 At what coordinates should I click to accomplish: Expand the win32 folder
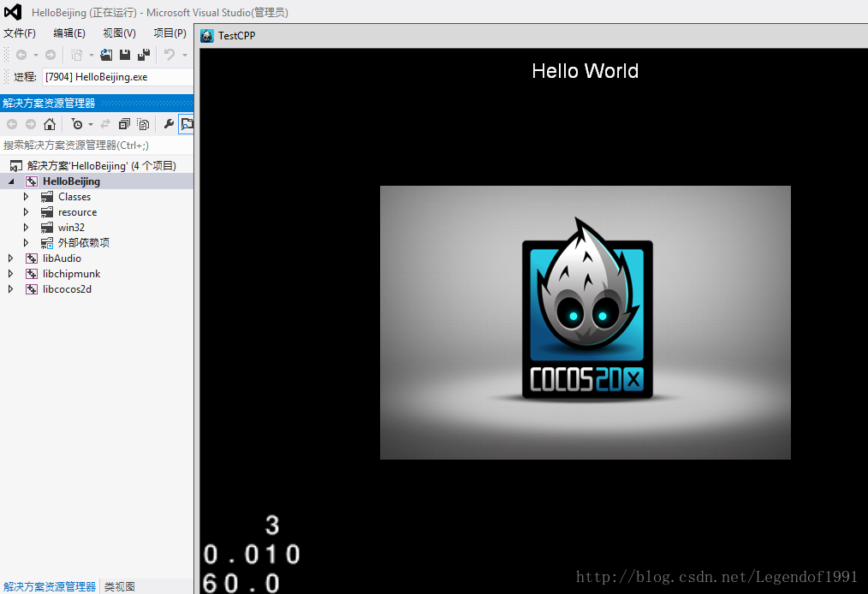(26, 228)
